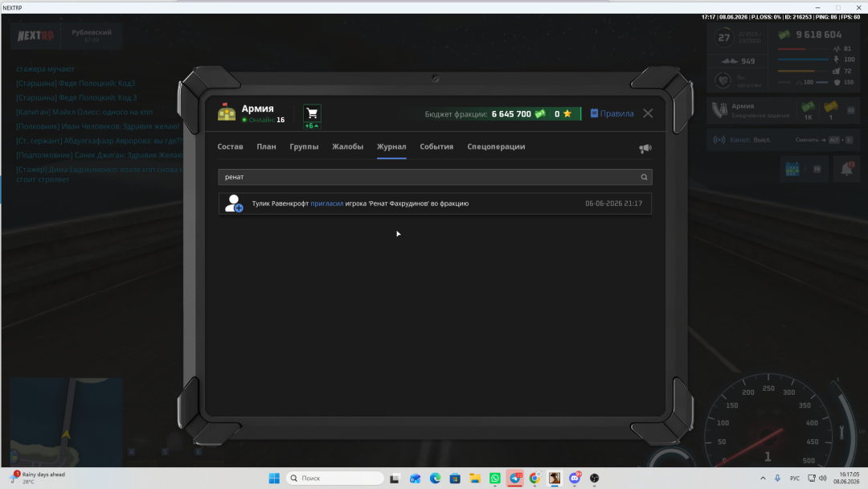The height and width of the screenshot is (489, 868).
Task: Open Microsoft Edge from the taskbar
Action: [435, 479]
